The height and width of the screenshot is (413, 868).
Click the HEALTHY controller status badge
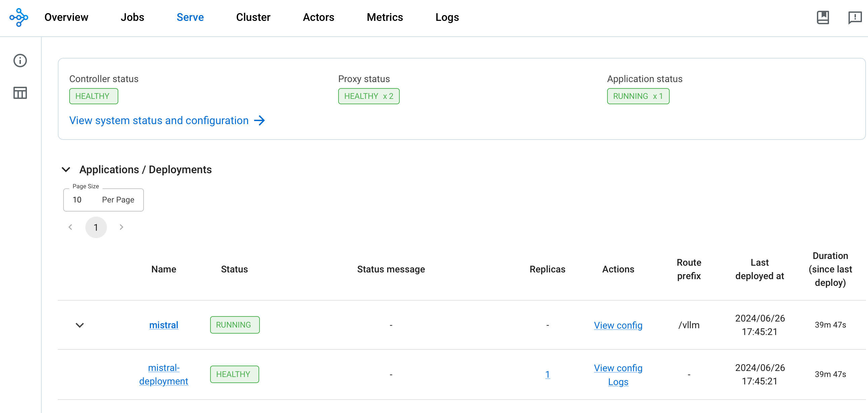[93, 96]
